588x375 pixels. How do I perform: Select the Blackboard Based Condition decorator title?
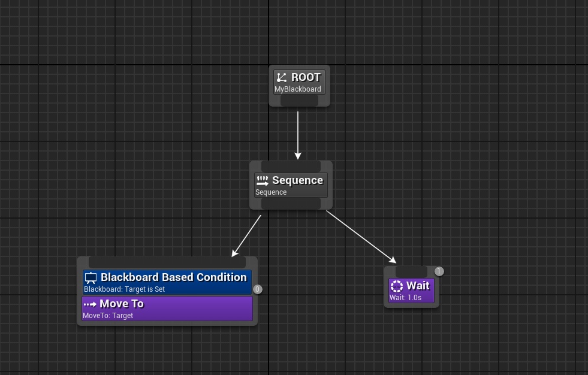coord(173,277)
